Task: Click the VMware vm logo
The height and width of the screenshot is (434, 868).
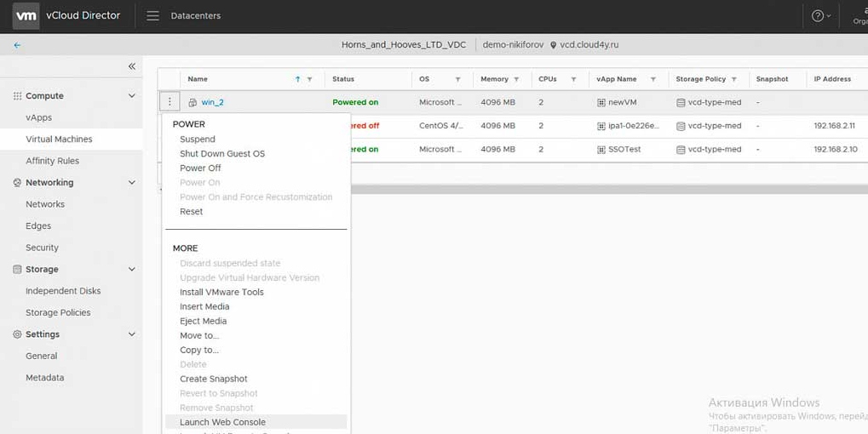Action: click(26, 15)
